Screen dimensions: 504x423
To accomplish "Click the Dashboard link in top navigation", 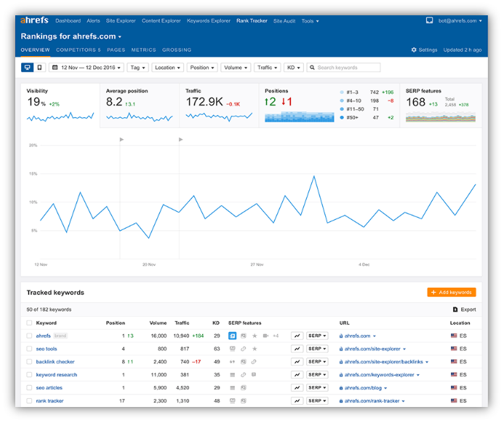I will (68, 21).
